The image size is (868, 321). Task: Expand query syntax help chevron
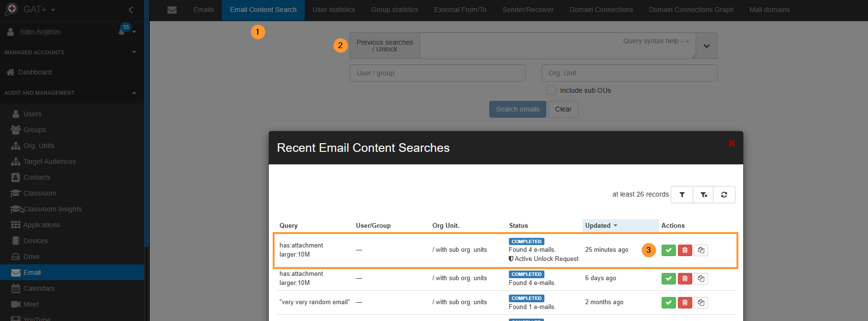(706, 46)
